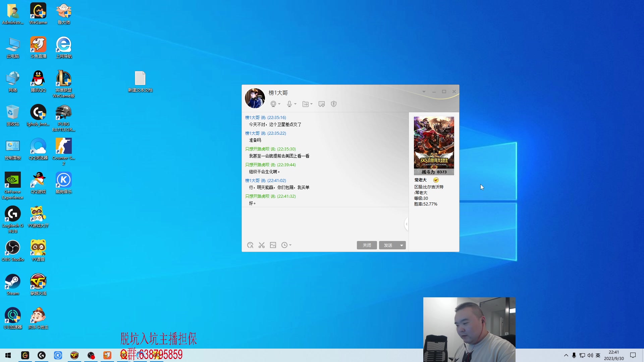Start a voice call with the microphone icon
Viewport: 644px width, 362px height.
(289, 104)
